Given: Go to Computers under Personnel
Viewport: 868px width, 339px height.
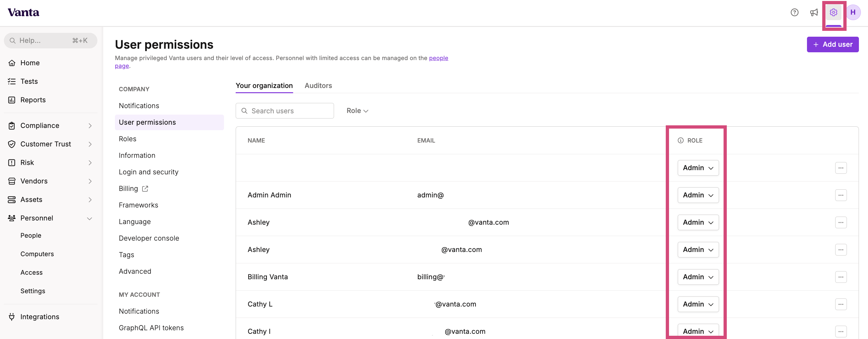Looking at the screenshot, I should click(37, 254).
